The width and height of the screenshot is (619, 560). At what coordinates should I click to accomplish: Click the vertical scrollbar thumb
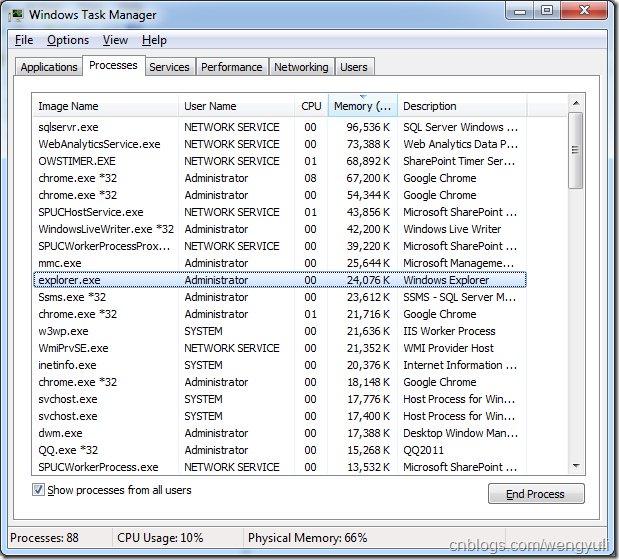pyautogui.click(x=576, y=150)
